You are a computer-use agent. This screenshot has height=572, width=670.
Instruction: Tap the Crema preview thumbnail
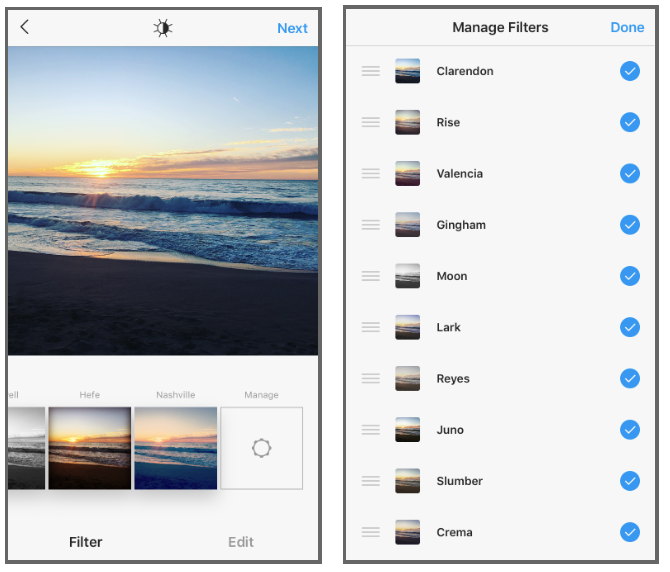point(407,532)
